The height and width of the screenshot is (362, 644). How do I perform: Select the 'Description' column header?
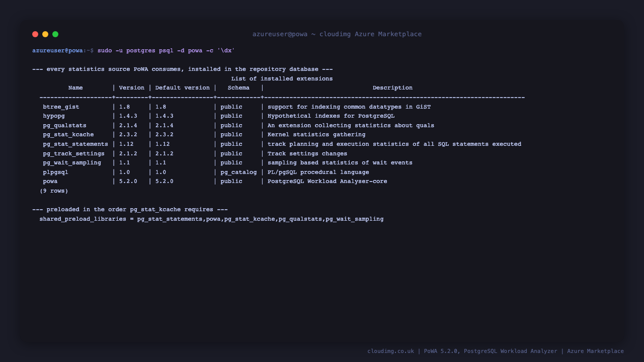coord(392,88)
